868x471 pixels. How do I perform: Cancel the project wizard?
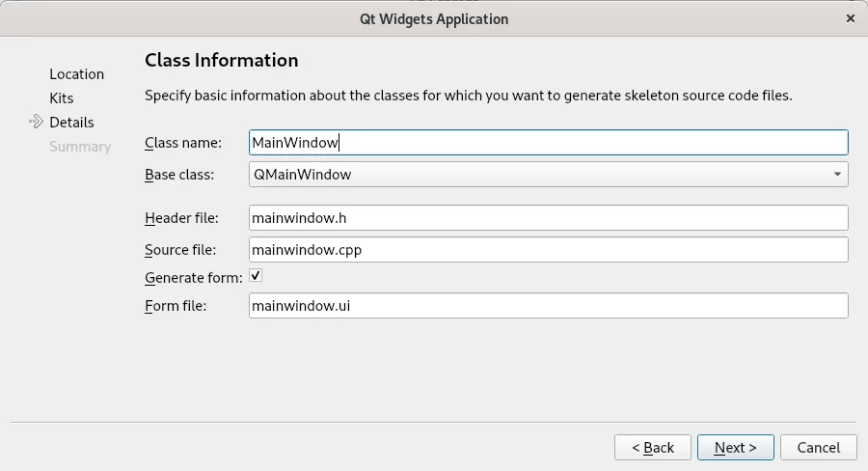818,447
